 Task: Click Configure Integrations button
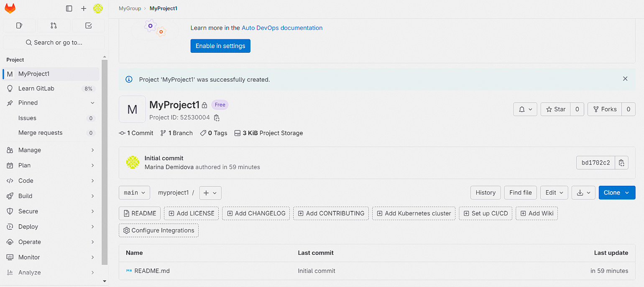tap(159, 231)
